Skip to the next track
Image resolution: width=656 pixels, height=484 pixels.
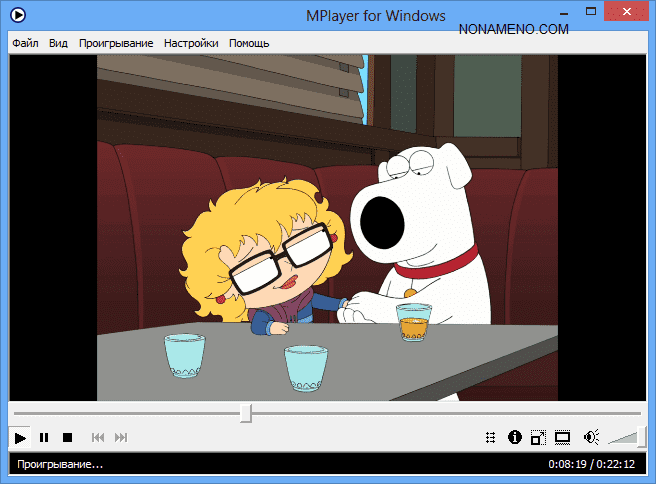pyautogui.click(x=121, y=437)
